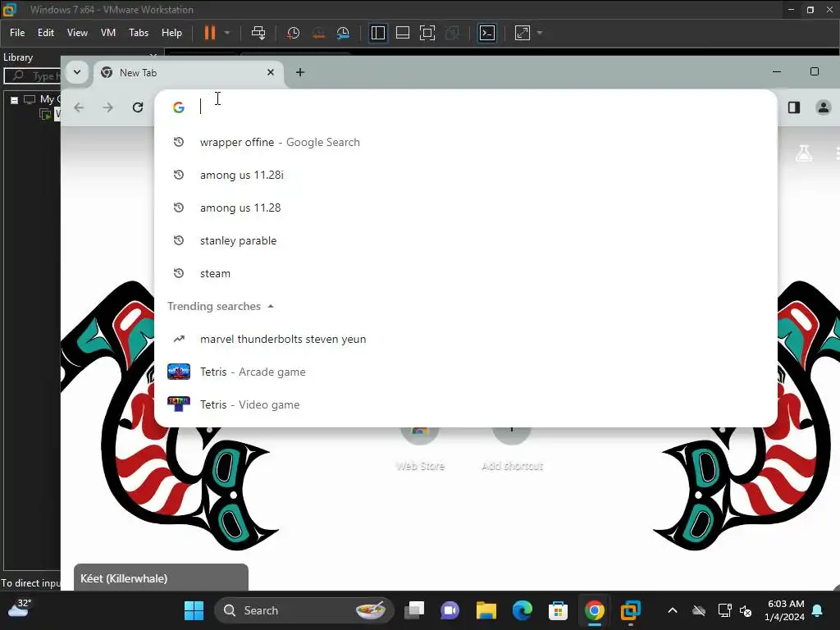Open the power options dropdown beside pause
This screenshot has width=840, height=630.
pos(227,33)
